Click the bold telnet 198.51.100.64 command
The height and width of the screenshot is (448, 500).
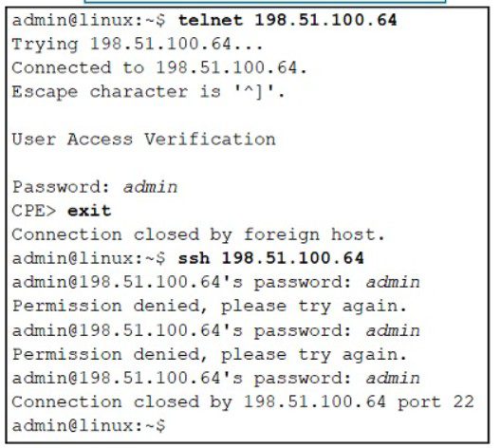287,21
